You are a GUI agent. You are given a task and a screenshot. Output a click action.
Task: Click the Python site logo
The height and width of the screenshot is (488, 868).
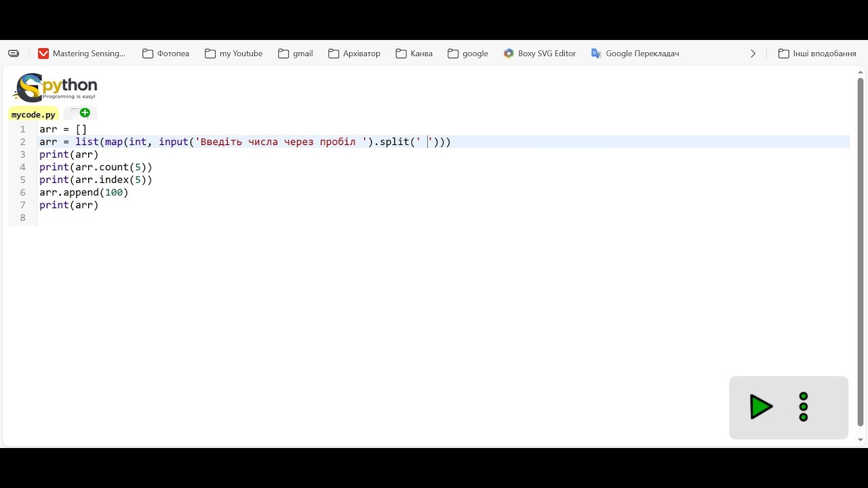pyautogui.click(x=55, y=87)
